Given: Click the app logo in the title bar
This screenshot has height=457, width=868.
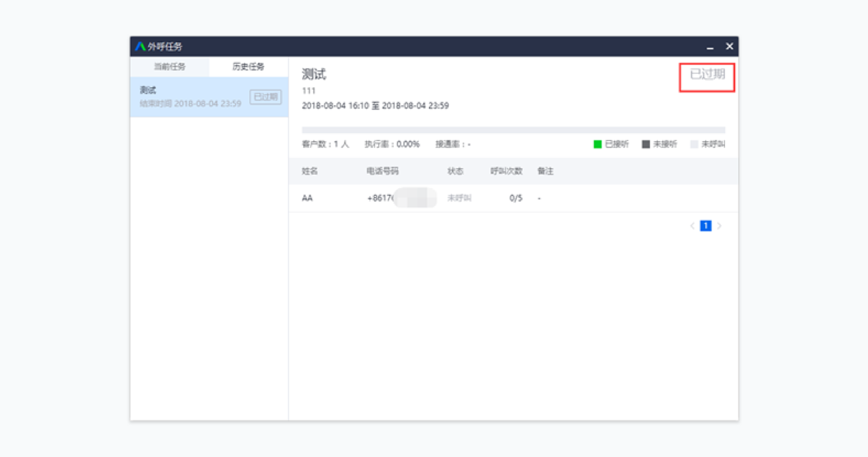Looking at the screenshot, I should point(140,46).
